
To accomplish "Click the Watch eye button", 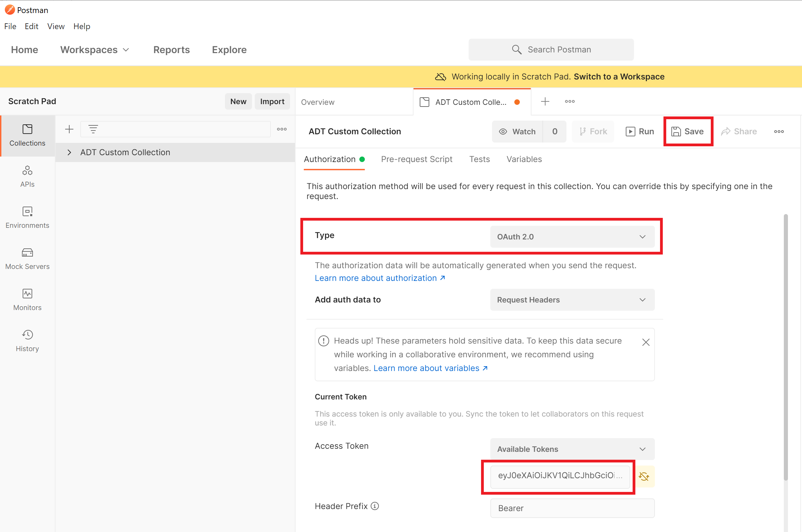I will 518,132.
